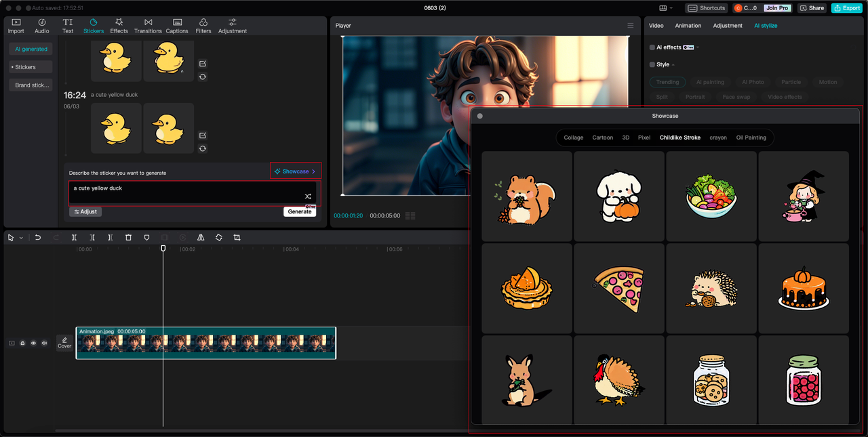Switch to the Video tab in the inspector
Viewport: 868px width, 437px height.
[656, 26]
